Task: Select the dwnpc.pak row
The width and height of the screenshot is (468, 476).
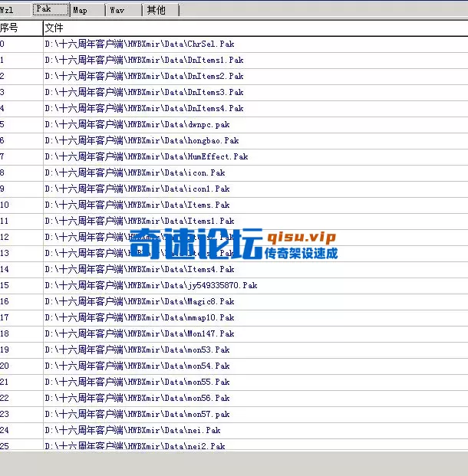Action: click(x=234, y=125)
